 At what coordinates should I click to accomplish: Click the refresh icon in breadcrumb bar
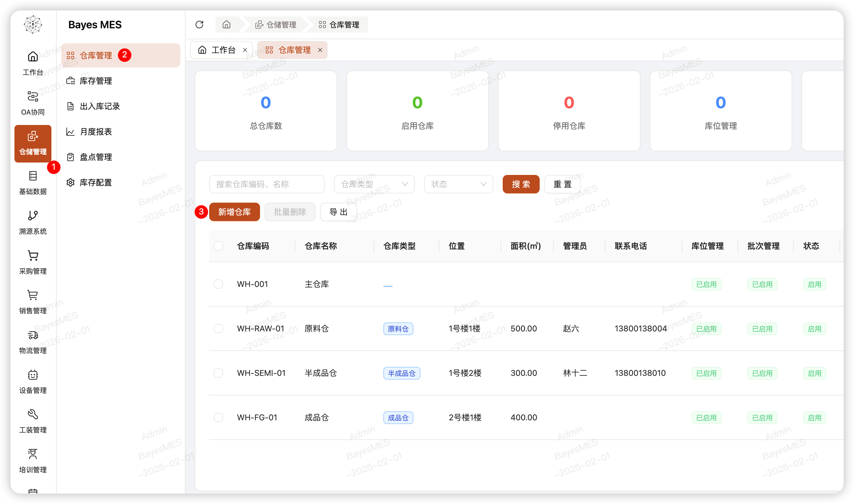pos(199,24)
